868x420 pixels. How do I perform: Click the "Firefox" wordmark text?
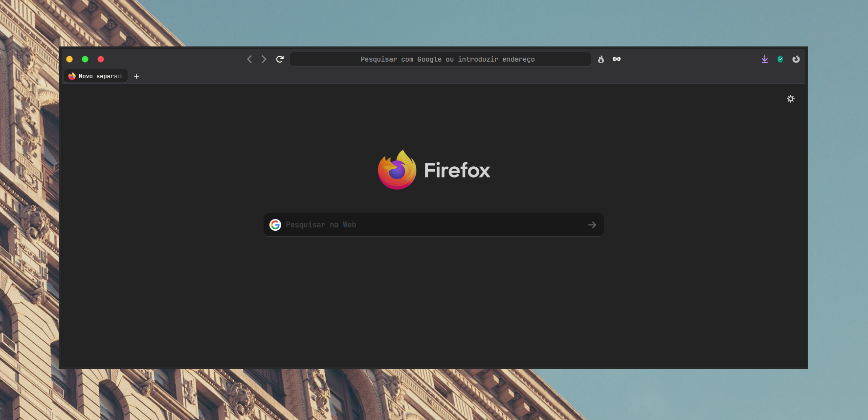457,170
